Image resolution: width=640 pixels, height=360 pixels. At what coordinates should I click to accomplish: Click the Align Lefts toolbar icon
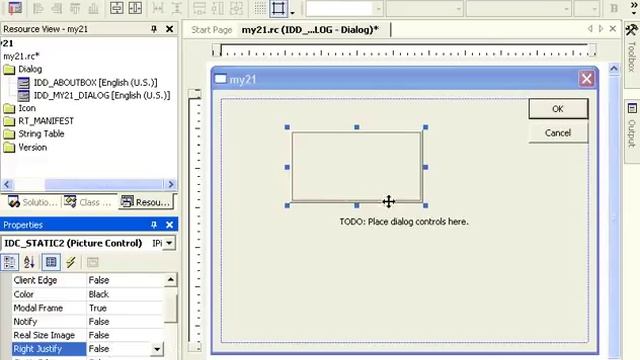(x=38, y=8)
